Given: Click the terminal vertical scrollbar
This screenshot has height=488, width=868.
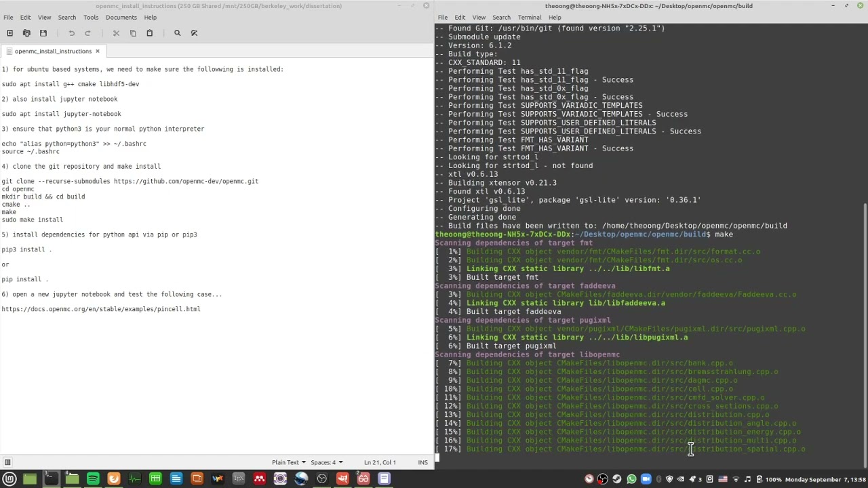Looking at the screenshot, I should point(865,335).
